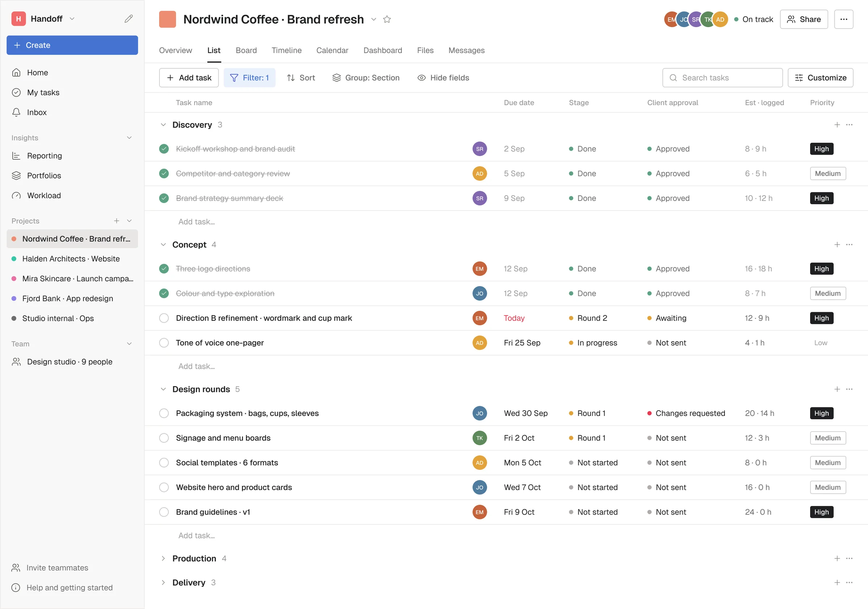
Task: Switch to the Board tab
Action: click(x=246, y=50)
